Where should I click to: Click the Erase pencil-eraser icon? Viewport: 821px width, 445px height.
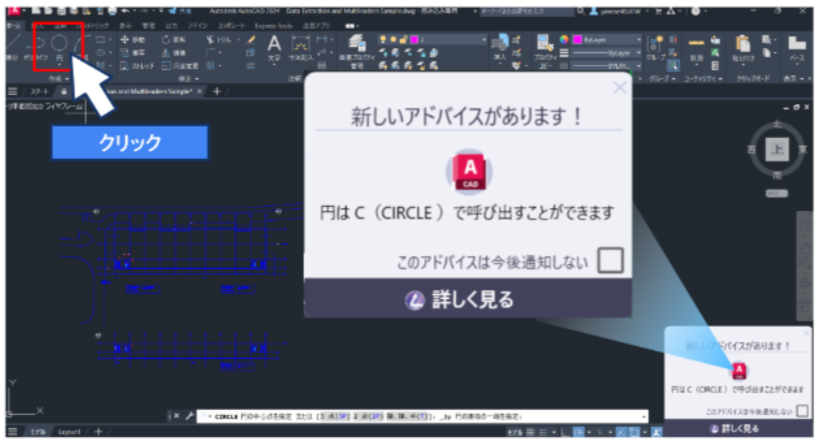click(x=251, y=40)
